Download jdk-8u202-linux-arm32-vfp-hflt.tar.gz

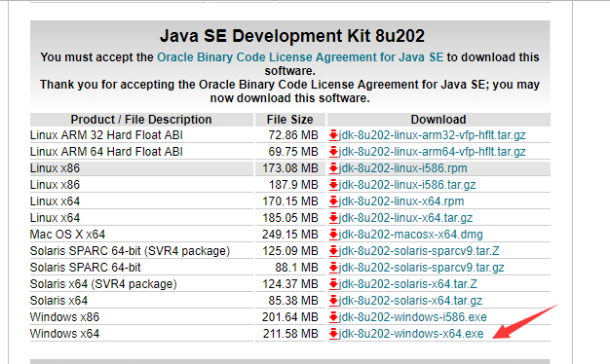click(432, 135)
